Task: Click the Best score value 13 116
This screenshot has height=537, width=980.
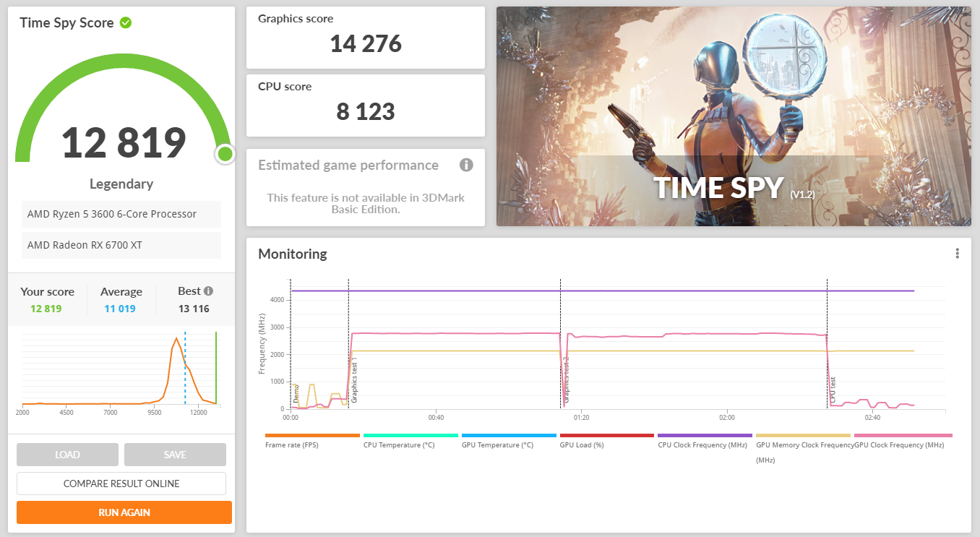Action: (x=194, y=309)
